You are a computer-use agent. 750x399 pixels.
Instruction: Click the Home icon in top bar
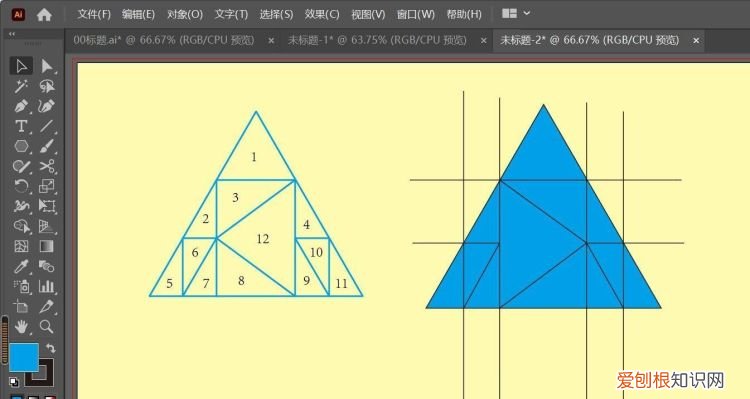click(44, 15)
